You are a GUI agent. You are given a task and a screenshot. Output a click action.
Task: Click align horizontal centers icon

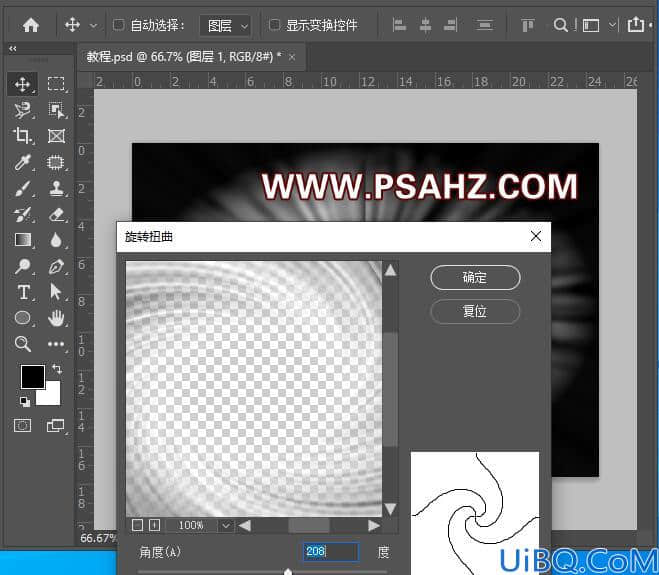(x=425, y=25)
